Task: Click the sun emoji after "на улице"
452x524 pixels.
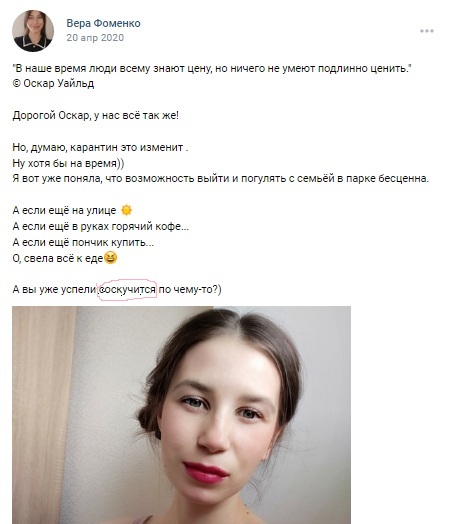Action: click(126, 210)
